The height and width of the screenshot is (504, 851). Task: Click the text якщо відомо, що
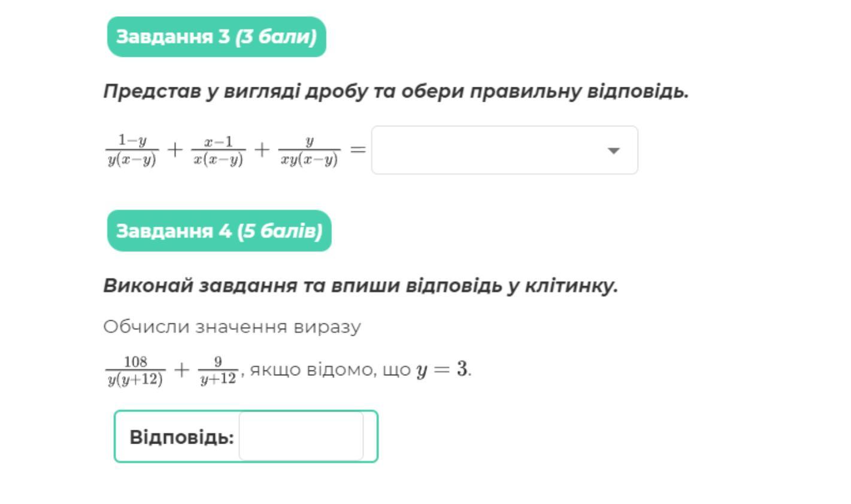click(330, 370)
